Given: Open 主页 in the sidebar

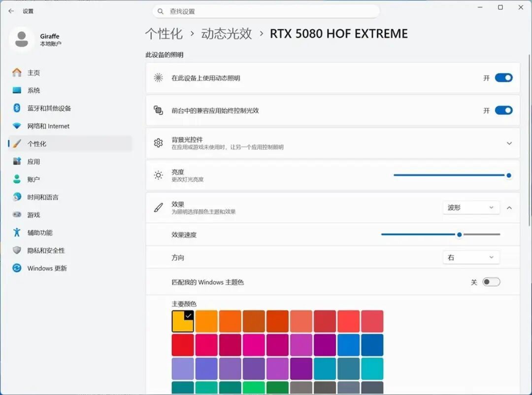Looking at the screenshot, I should [x=69, y=72].
